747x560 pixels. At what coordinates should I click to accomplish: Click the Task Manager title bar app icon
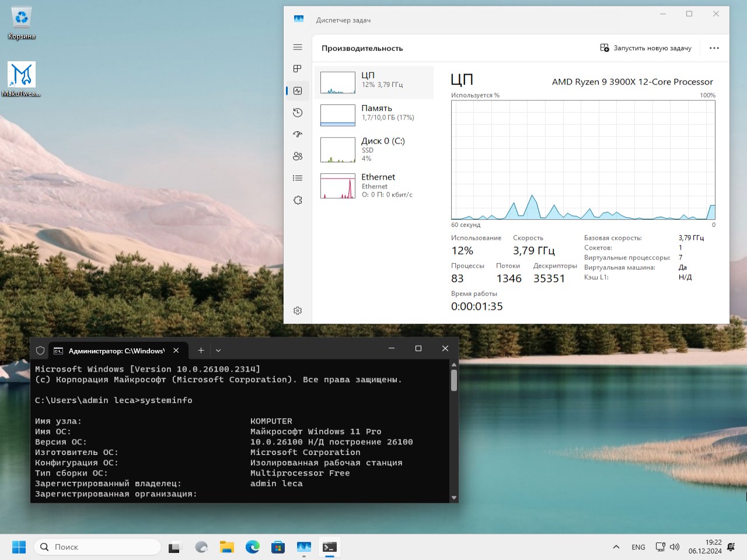299,19
